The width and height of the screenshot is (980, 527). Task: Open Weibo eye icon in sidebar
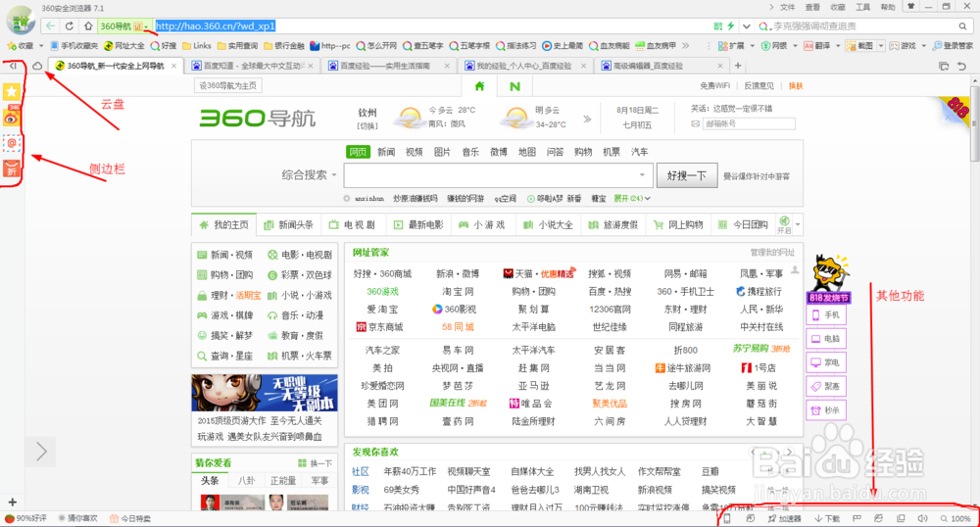click(x=12, y=118)
